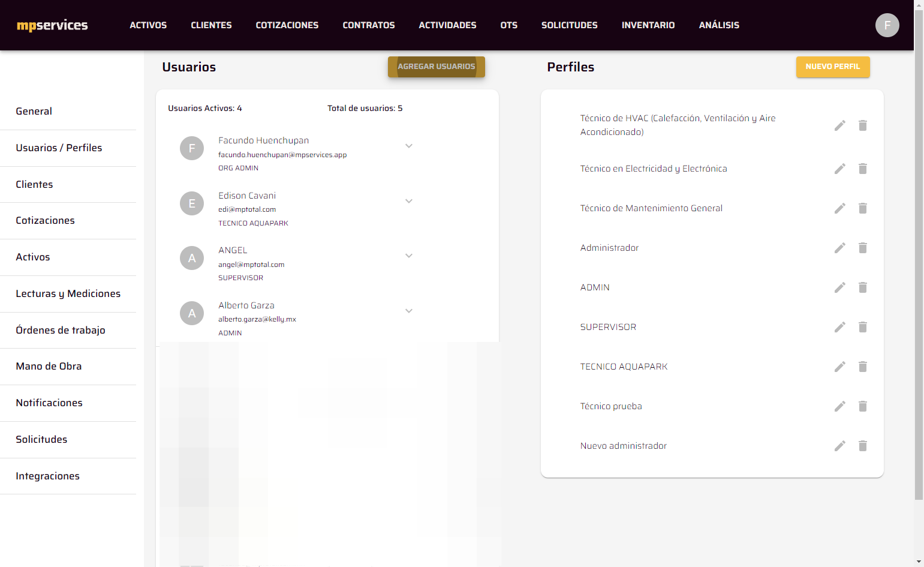Delete the Técnico prueba profile
924x567 pixels.
[863, 406]
